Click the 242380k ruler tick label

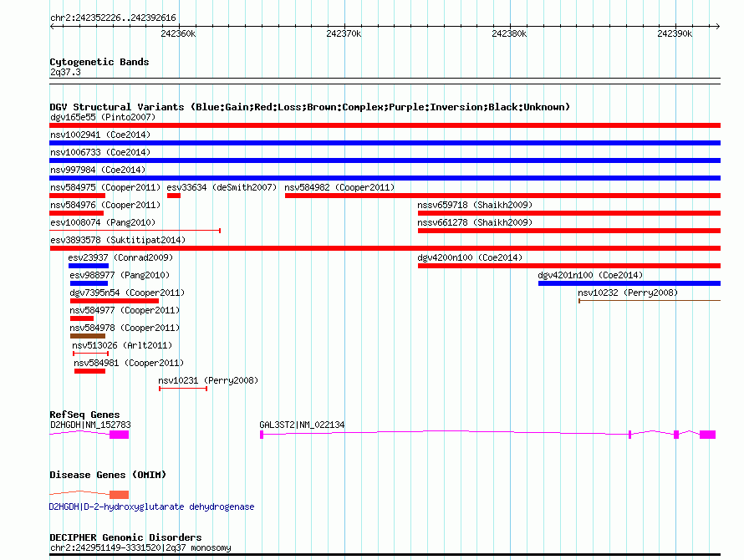click(509, 33)
